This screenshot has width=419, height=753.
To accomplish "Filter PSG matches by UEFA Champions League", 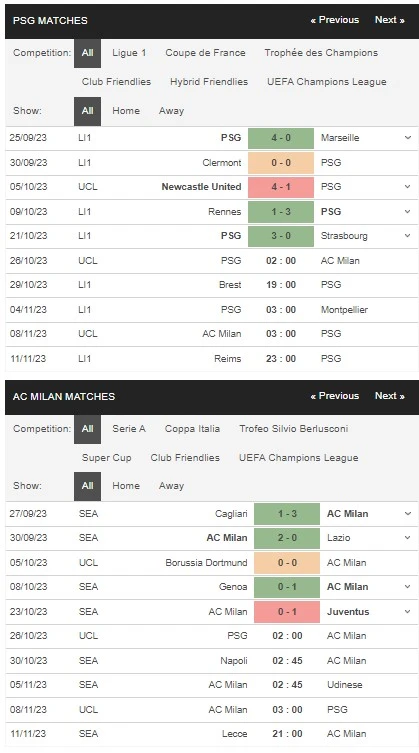I will point(327,82).
